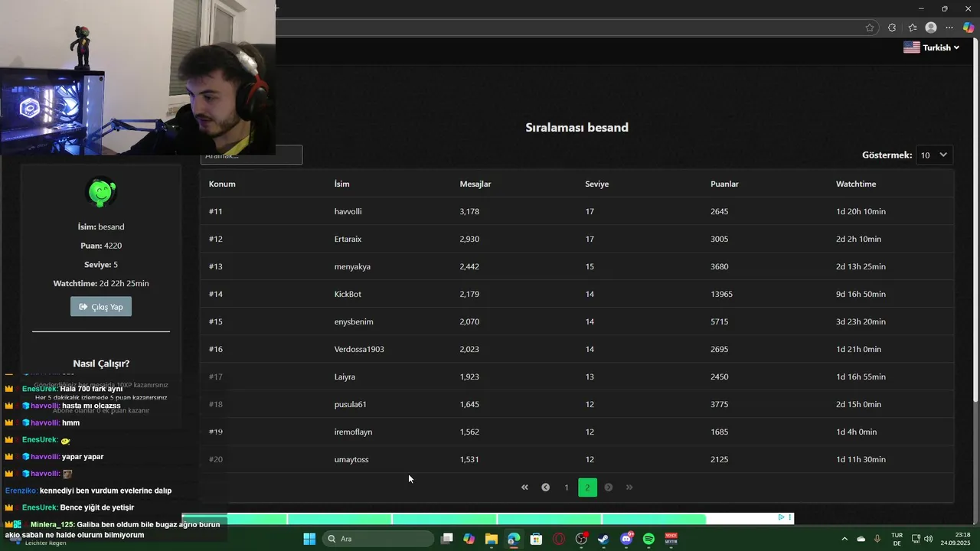This screenshot has height=551, width=980.
Task: Open OBS taskbar icon with red dot
Action: 581,539
